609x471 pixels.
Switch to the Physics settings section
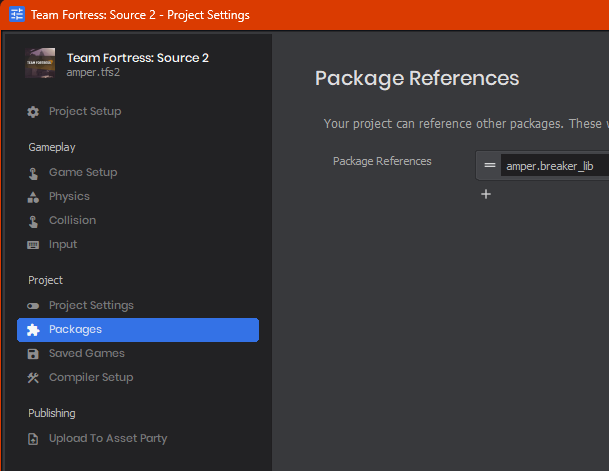click(x=69, y=196)
